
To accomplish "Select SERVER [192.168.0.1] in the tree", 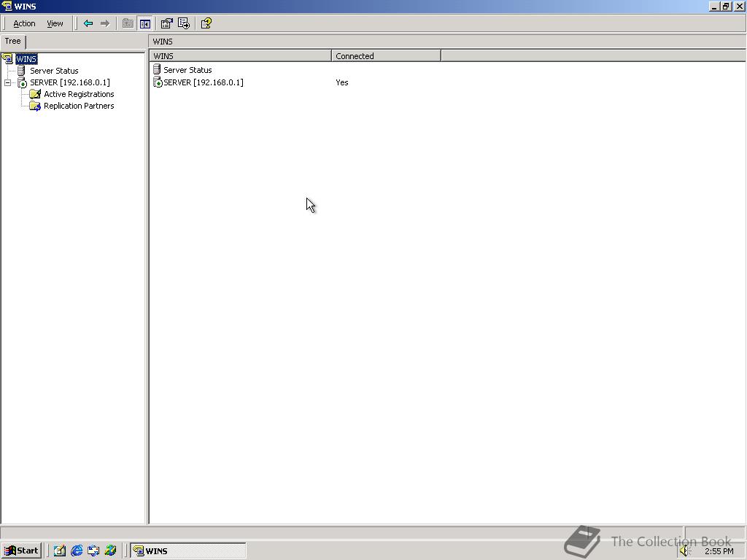I will coord(69,82).
